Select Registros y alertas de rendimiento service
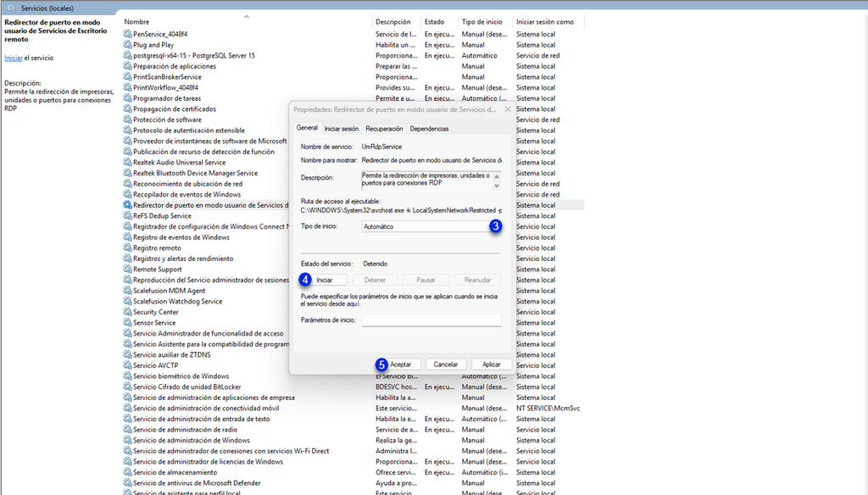The height and width of the screenshot is (495, 868). click(183, 259)
